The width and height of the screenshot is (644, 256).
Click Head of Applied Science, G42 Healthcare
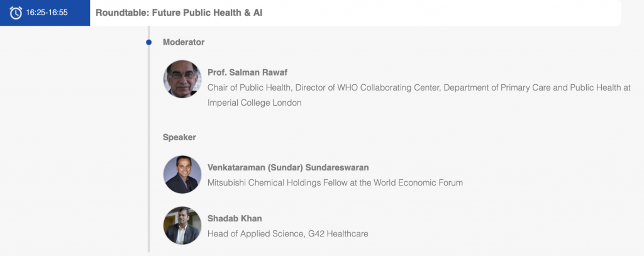point(288,234)
